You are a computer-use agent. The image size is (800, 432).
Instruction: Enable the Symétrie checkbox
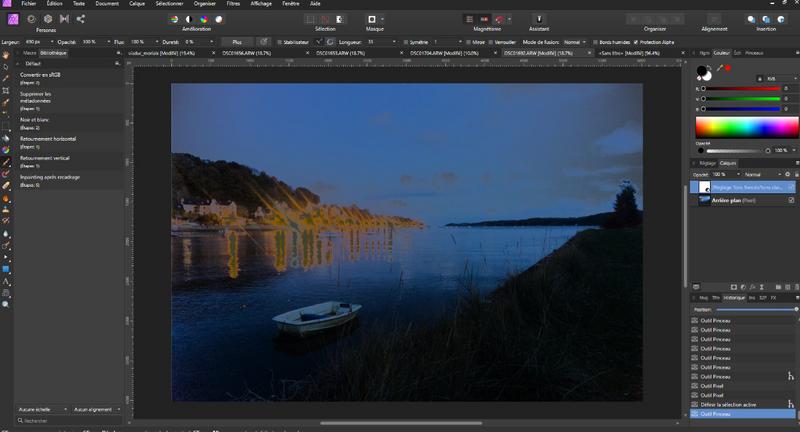click(406, 42)
